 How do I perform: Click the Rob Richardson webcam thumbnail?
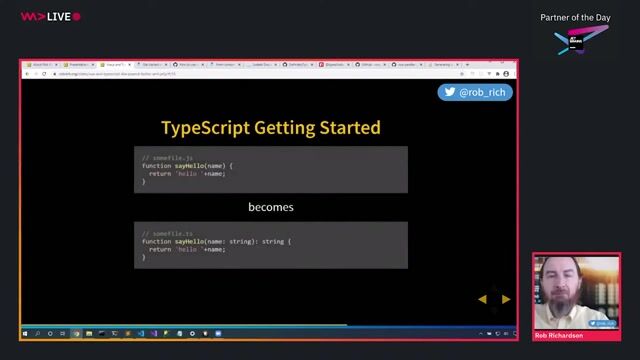tap(576, 292)
